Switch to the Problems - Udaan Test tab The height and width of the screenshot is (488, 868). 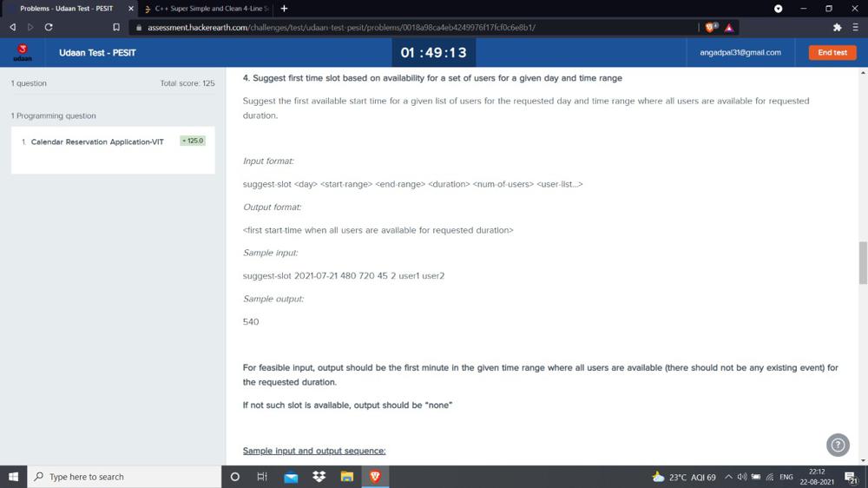(67, 9)
